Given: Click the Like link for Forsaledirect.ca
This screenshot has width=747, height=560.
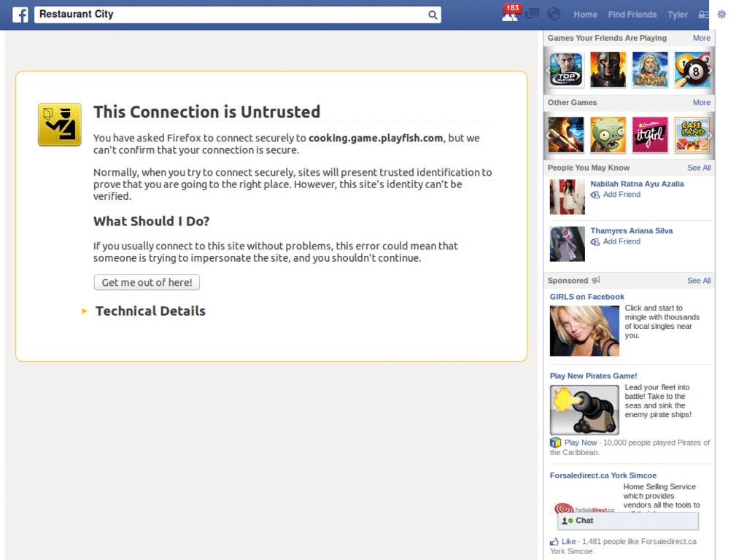Looking at the screenshot, I should 568,542.
